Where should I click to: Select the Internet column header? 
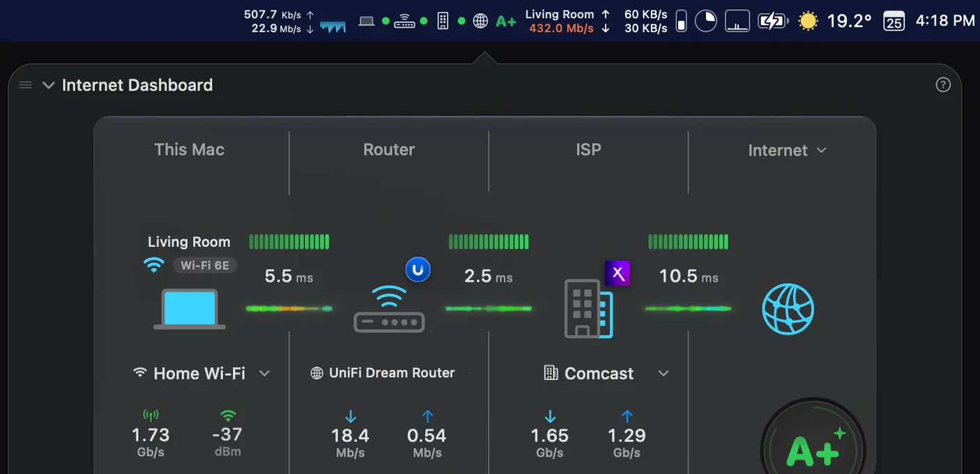point(778,151)
